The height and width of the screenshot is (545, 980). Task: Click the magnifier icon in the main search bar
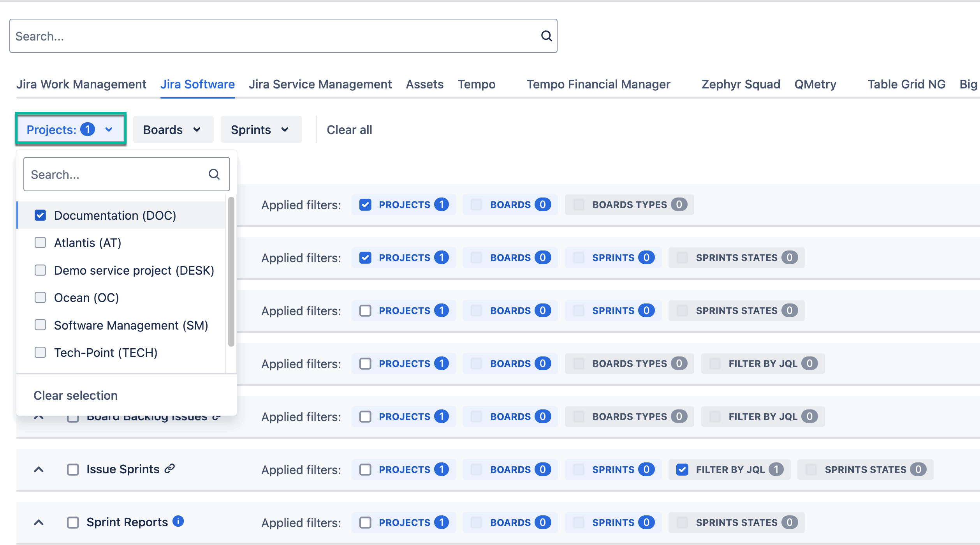[546, 36]
